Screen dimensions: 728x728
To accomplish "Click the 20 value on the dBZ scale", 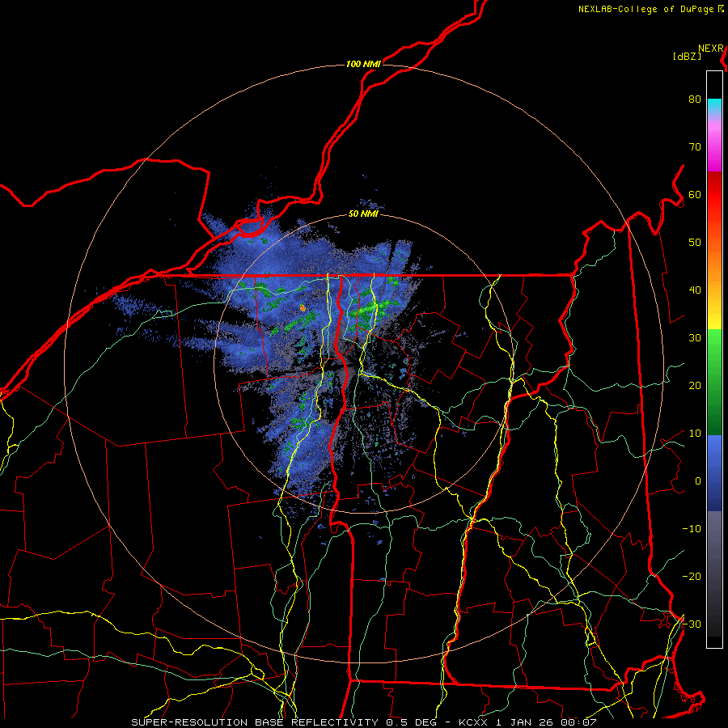I will coord(695,386).
